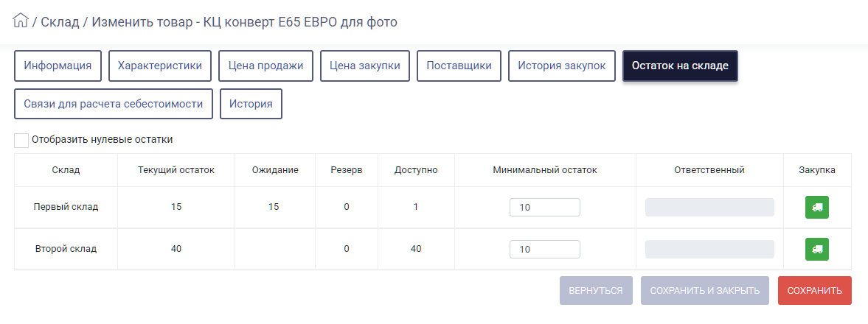868x324 pixels.
Task: Click Сохранить и закрыть button
Action: point(705,290)
